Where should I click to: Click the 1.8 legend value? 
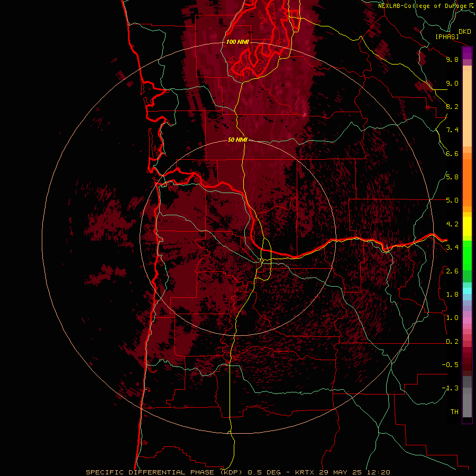click(x=452, y=295)
